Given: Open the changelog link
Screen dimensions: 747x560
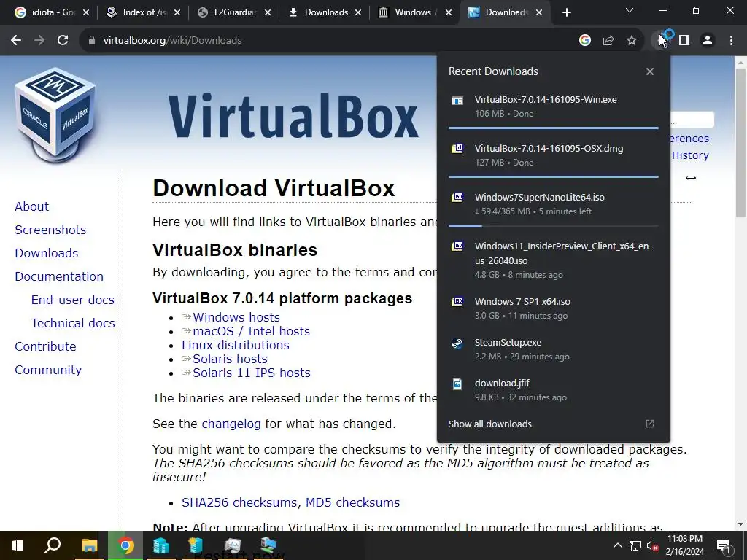Looking at the screenshot, I should (231, 424).
